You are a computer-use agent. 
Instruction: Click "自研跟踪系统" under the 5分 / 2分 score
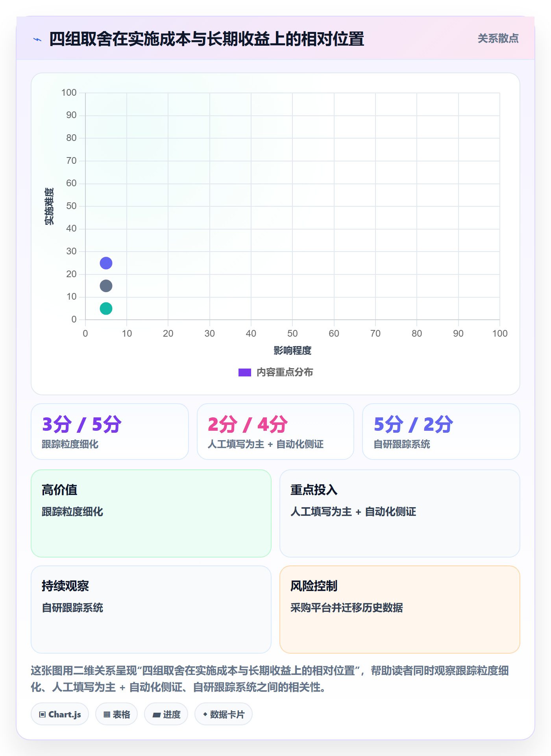tap(402, 444)
